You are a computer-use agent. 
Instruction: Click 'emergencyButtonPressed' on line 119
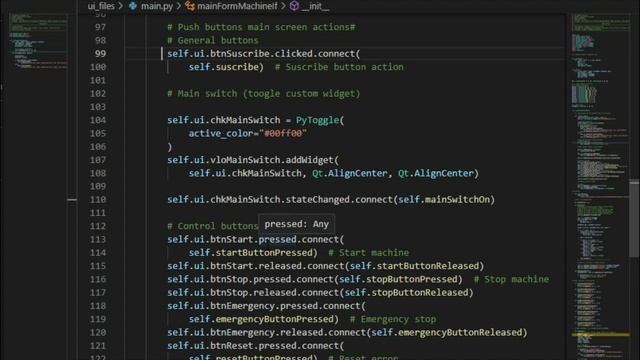tap(275, 319)
